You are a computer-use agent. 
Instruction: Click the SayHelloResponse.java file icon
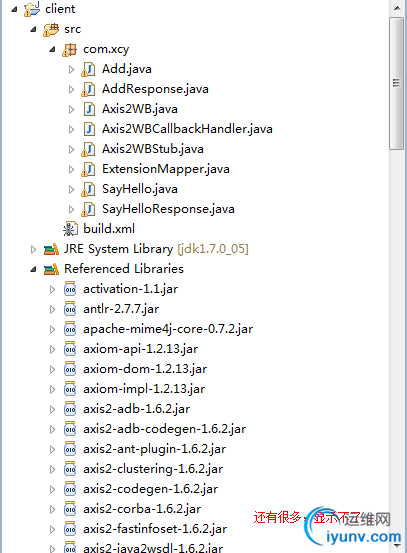88,209
